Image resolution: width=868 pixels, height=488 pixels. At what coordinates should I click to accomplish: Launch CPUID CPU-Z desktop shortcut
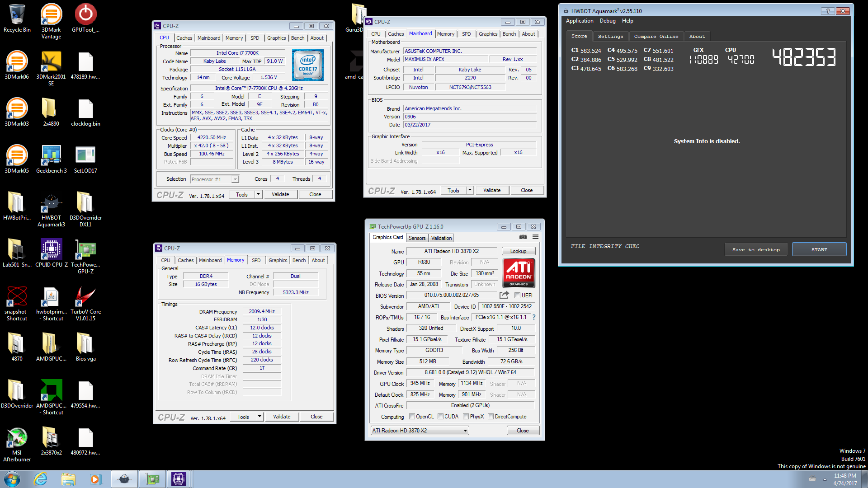[x=51, y=253]
